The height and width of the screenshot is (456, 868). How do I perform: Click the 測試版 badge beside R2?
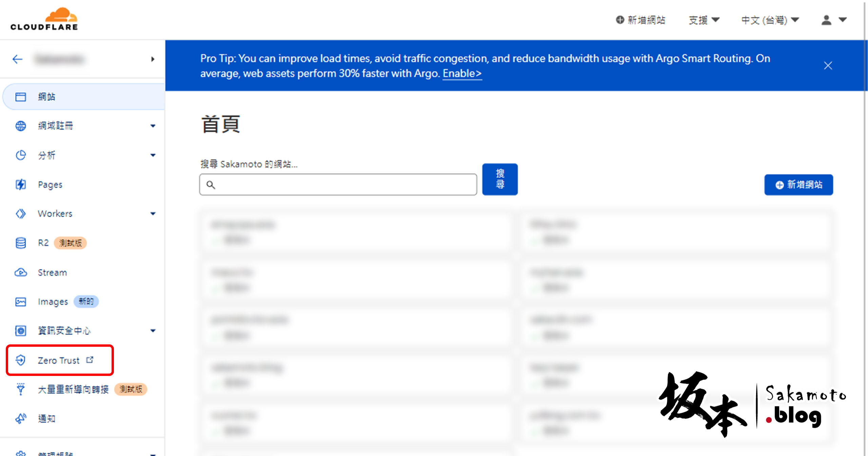[71, 243]
